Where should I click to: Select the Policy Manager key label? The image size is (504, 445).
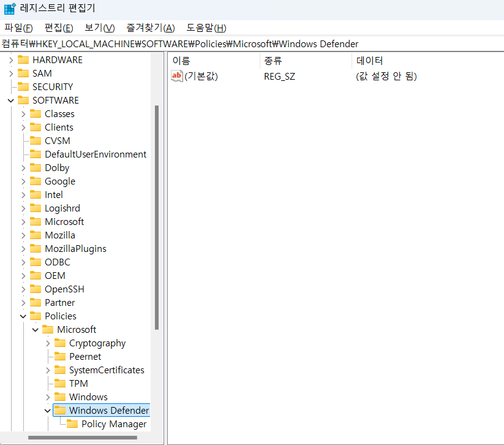point(114,424)
